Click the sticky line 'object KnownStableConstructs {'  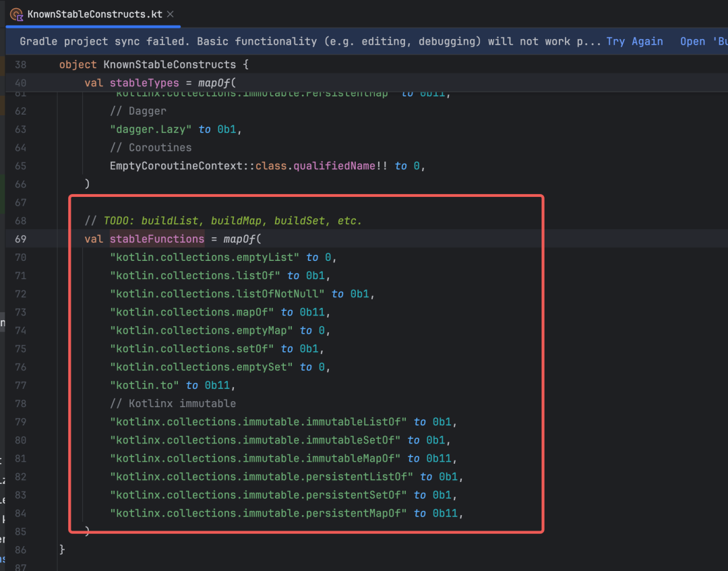tap(154, 65)
